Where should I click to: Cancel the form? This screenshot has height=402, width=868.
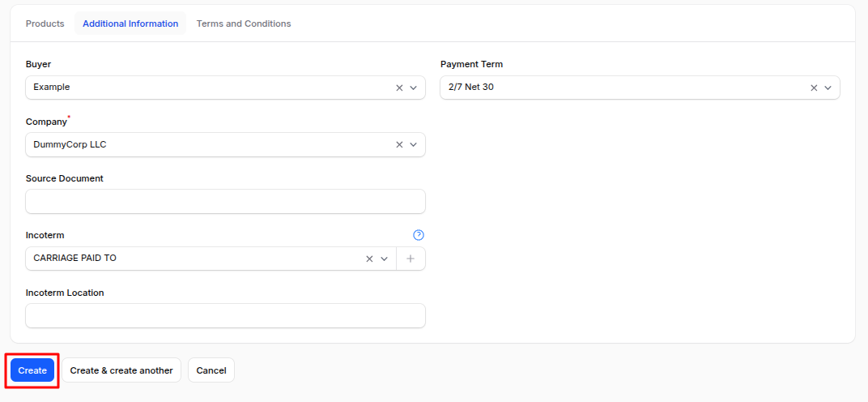point(211,370)
